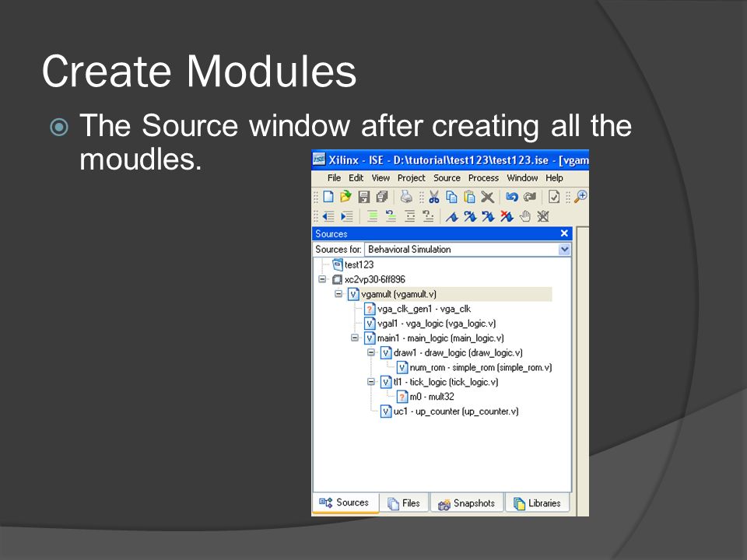Click the comment lines green icon
The height and width of the screenshot is (560, 747).
tap(373, 217)
